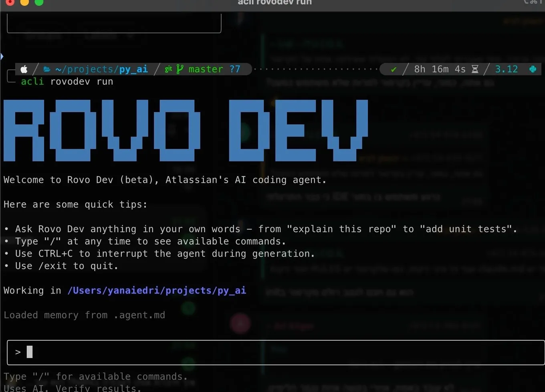545x392 pixels.
Task: Click the 'Use /exit to quit.' tip
Action: [x=61, y=266]
